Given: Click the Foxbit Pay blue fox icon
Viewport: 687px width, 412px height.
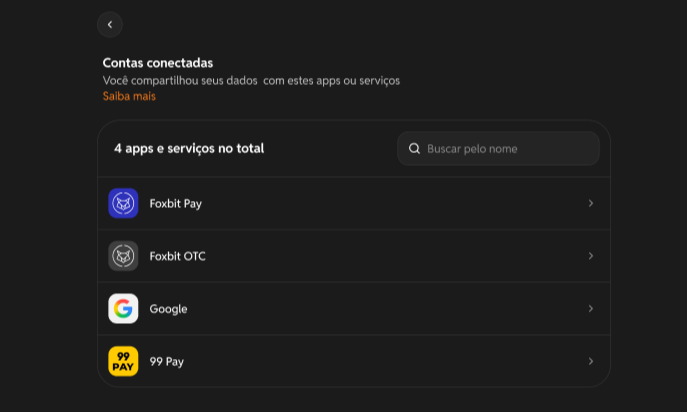Looking at the screenshot, I should pyautogui.click(x=123, y=203).
